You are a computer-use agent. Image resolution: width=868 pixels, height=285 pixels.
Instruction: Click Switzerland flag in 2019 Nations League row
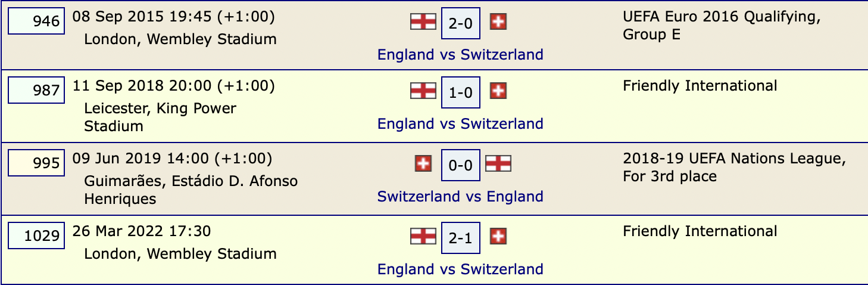pos(423,164)
